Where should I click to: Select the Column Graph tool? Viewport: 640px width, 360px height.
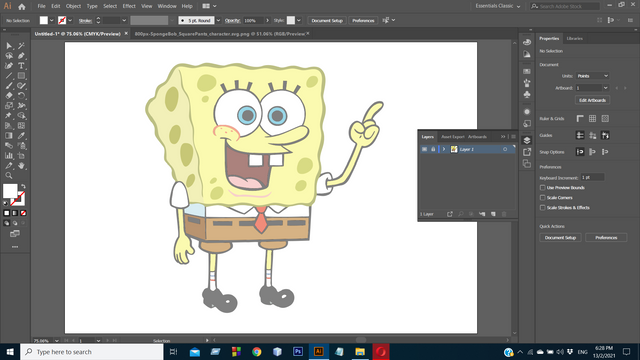pyautogui.click(x=9, y=156)
